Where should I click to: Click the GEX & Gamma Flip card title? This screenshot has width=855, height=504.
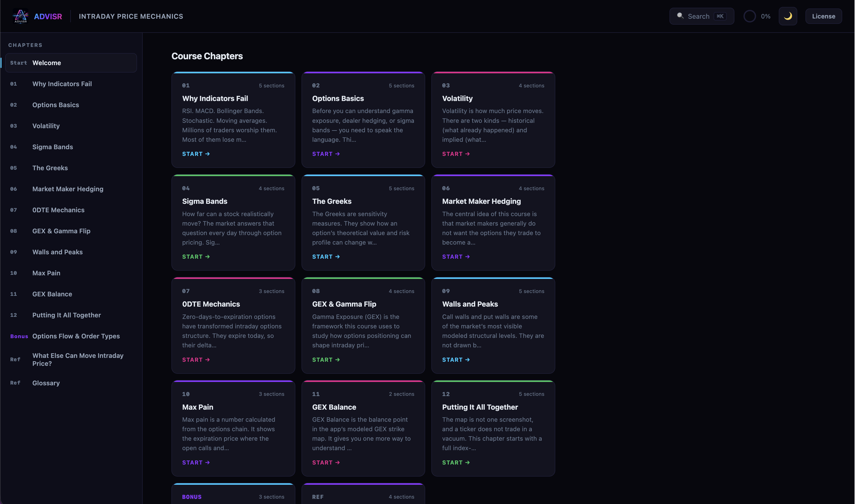(x=344, y=304)
